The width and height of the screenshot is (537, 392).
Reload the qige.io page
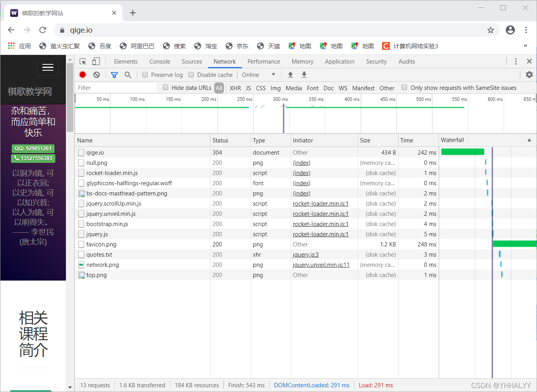coord(43,30)
